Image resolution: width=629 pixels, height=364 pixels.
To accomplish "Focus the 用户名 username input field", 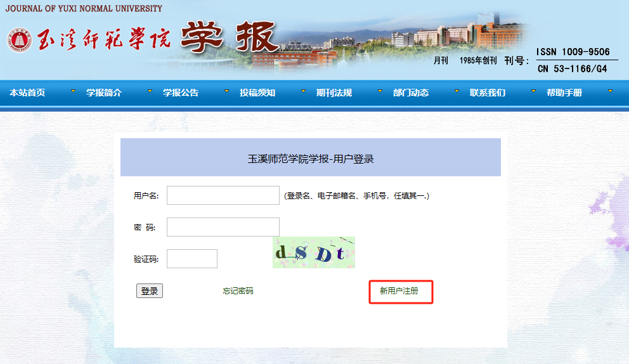I will tap(223, 195).
